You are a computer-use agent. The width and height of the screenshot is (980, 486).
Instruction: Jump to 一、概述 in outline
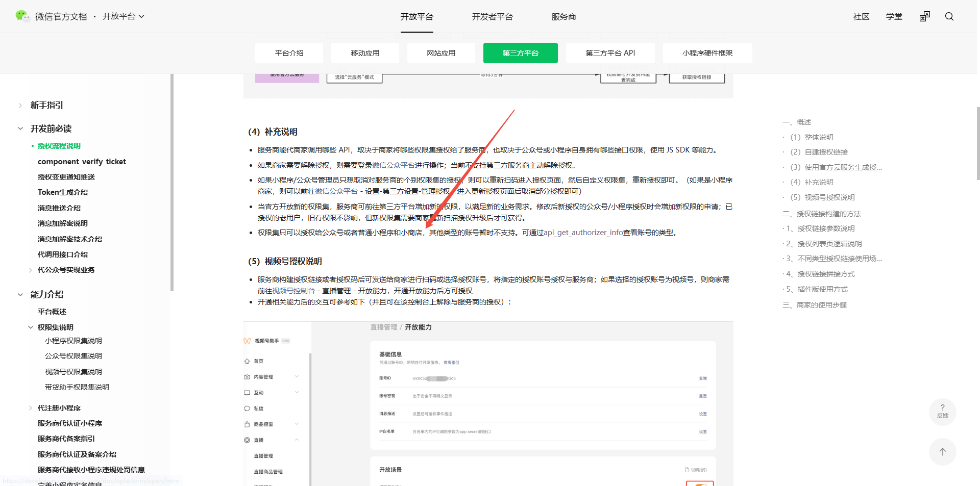(797, 122)
